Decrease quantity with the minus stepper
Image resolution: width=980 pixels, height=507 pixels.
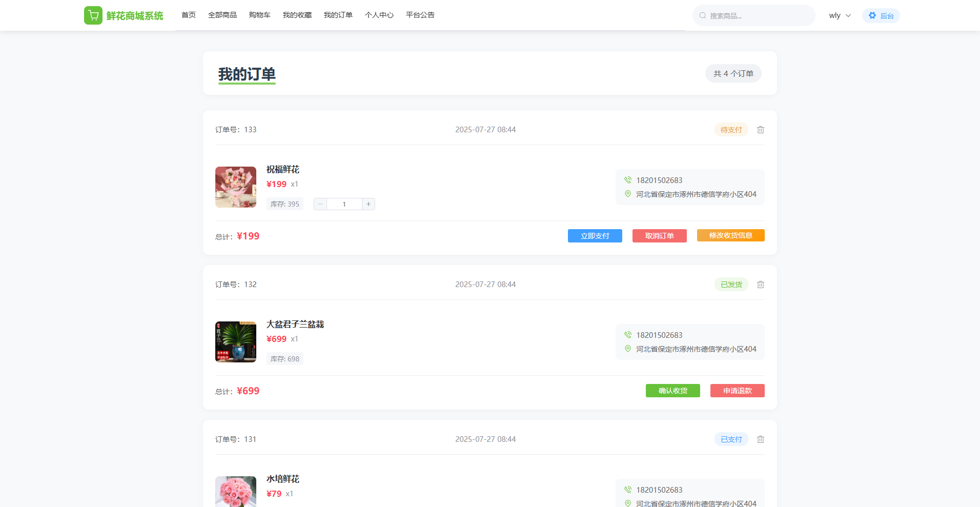pyautogui.click(x=320, y=204)
